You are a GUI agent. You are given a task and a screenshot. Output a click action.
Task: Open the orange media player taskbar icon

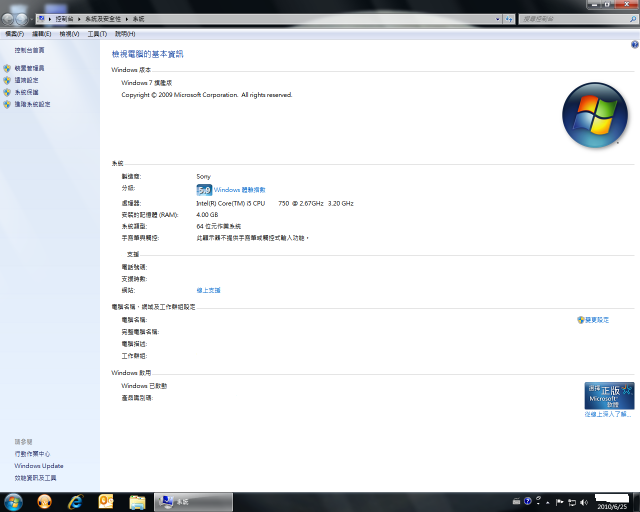tap(44, 502)
